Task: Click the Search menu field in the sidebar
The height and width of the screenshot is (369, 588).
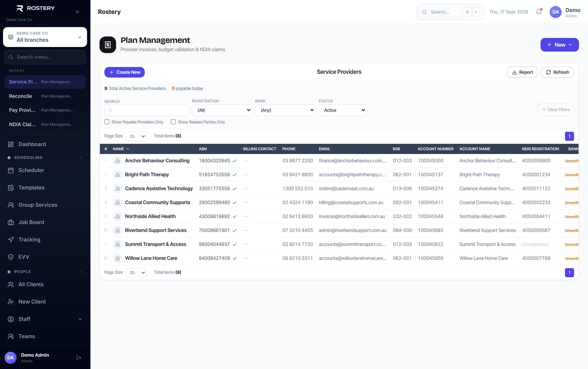Action: (x=45, y=57)
